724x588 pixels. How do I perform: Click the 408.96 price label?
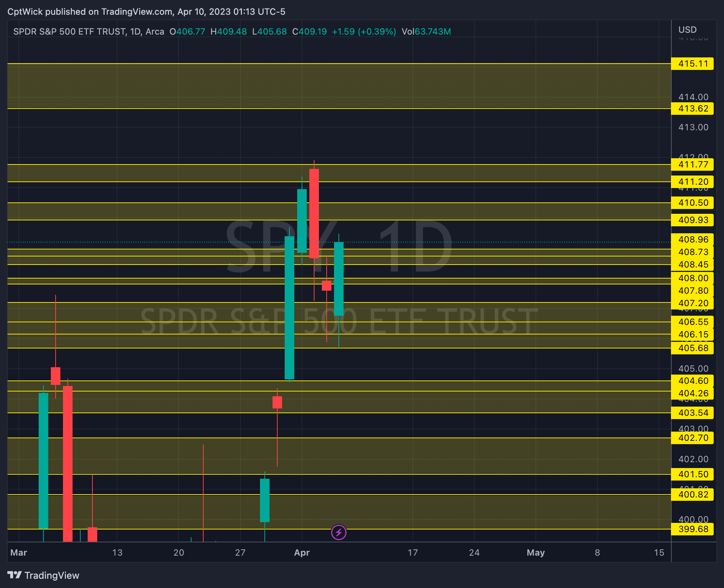point(692,240)
